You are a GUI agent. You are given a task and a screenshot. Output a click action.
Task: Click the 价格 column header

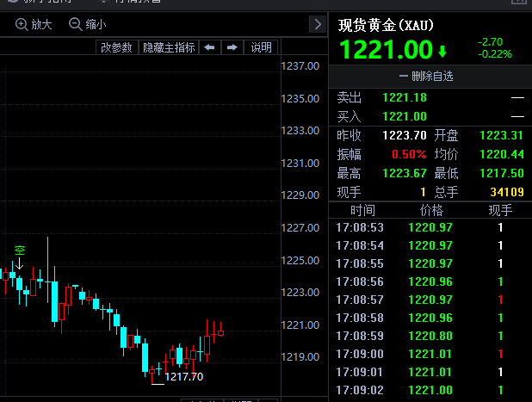(x=431, y=211)
